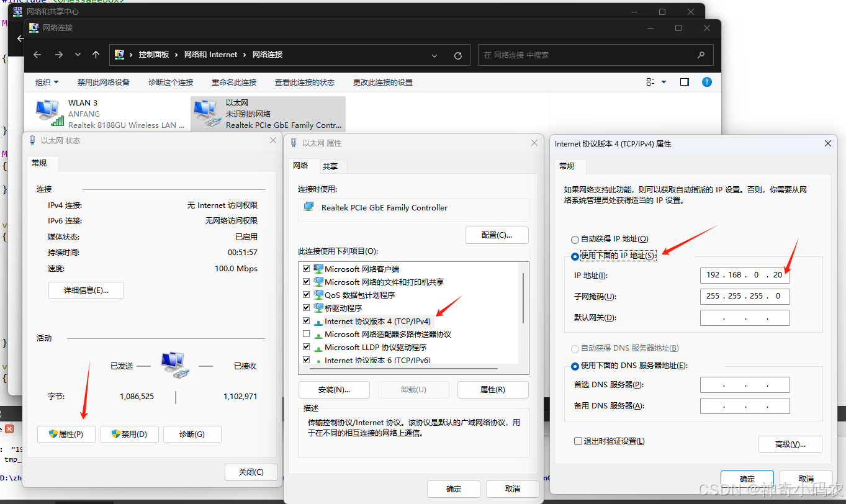Toggle Microsoft 网络的文件和打印机共享 checkbox

[x=306, y=282]
